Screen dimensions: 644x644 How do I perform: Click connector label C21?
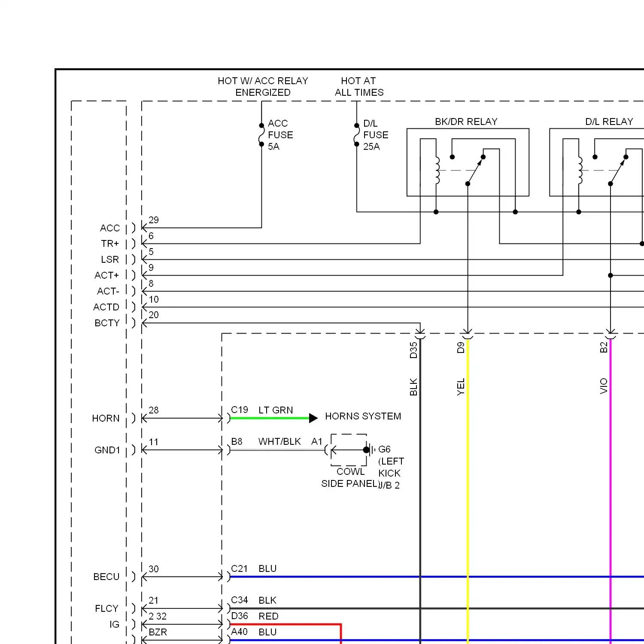239,568
